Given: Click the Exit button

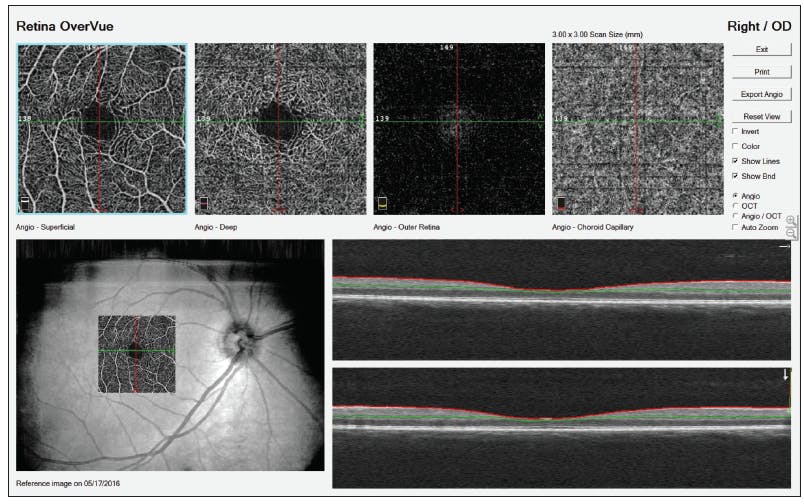Looking at the screenshot, I should pos(762,49).
